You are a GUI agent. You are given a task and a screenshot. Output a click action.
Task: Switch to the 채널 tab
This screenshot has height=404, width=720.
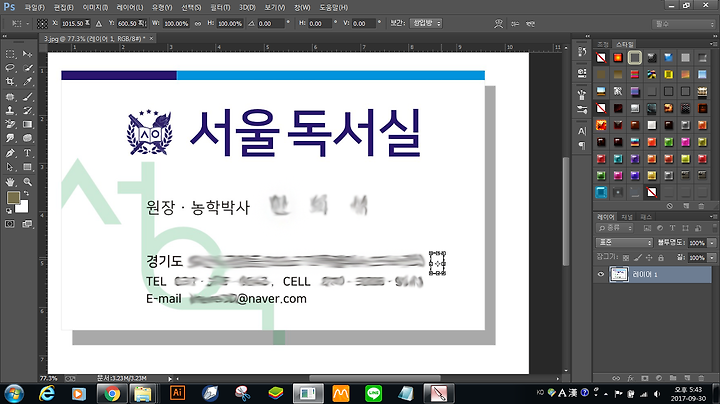point(627,217)
